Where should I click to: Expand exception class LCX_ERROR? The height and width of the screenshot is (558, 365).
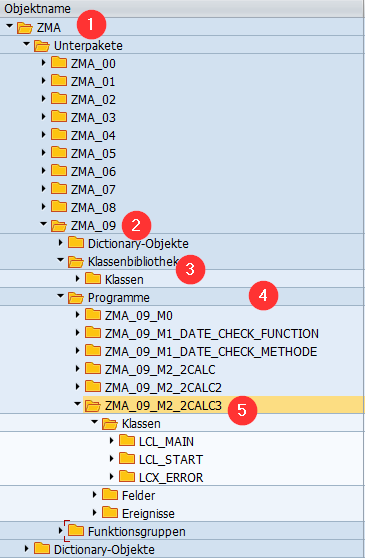[x=112, y=476]
